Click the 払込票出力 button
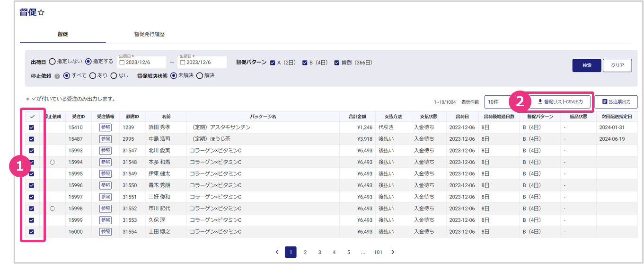The image size is (644, 264). coord(616,102)
